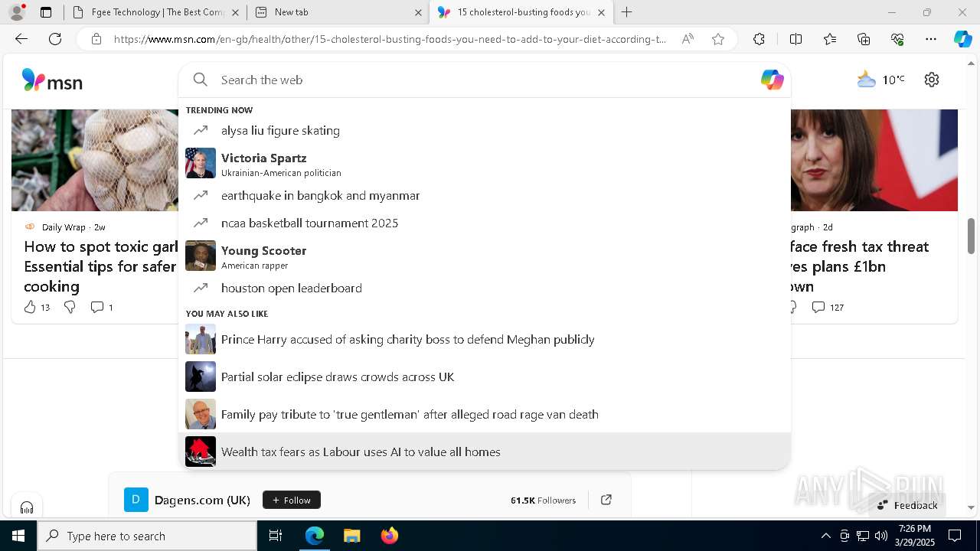
Task: Click the Search the web input field
Action: click(484, 80)
